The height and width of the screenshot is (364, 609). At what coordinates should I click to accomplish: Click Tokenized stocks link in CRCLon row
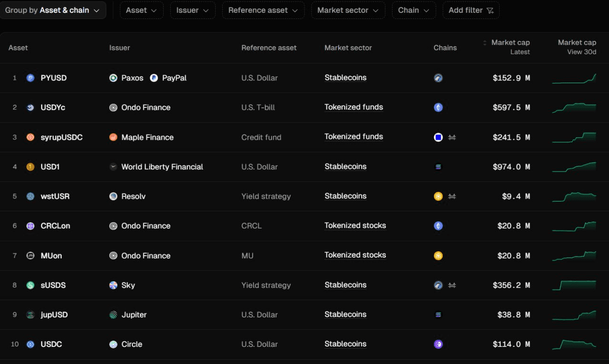click(x=355, y=226)
